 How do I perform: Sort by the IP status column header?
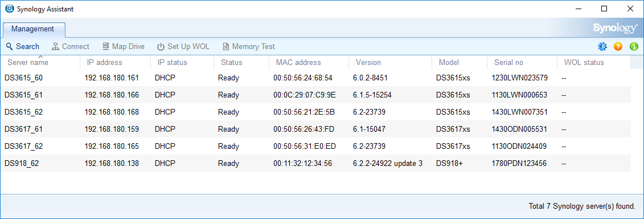[x=182, y=63]
